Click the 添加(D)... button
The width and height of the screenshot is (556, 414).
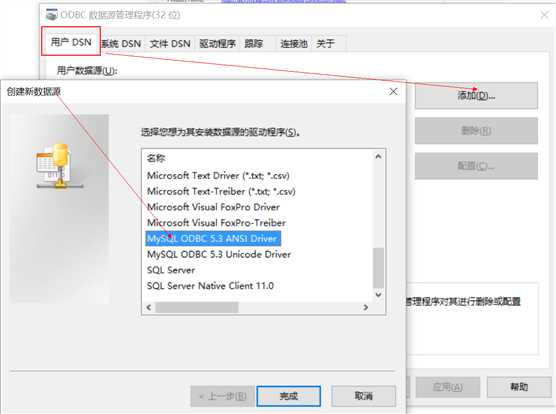(x=476, y=95)
